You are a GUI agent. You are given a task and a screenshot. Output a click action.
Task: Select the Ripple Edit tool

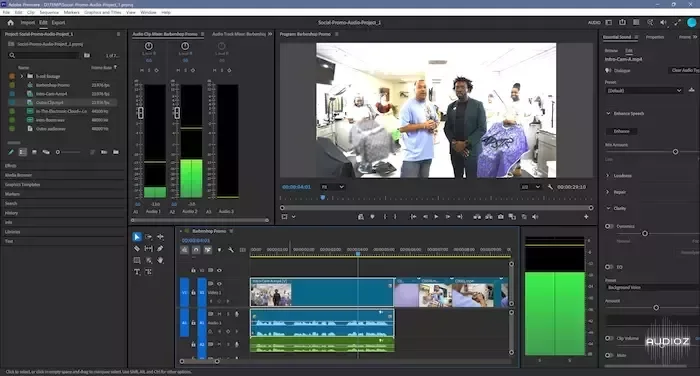tap(160, 237)
